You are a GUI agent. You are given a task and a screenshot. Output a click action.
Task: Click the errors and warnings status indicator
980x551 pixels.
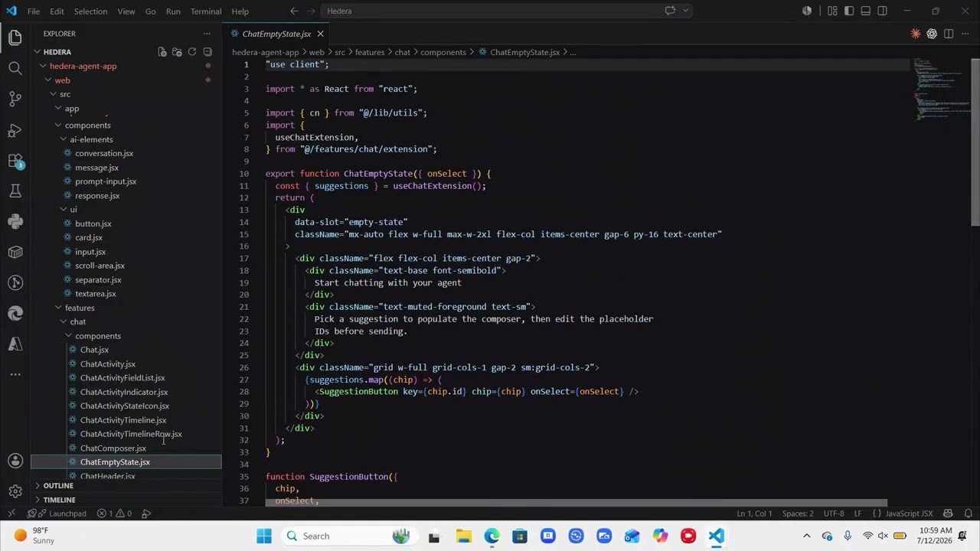coord(114,514)
